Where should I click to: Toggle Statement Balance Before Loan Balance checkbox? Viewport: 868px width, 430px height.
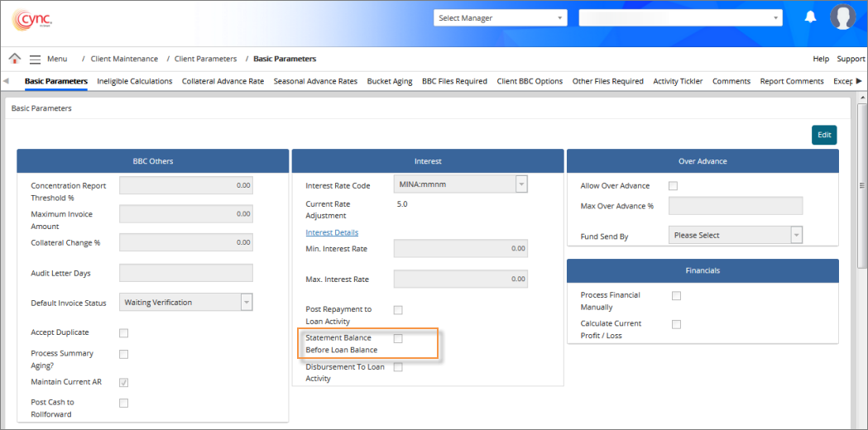398,338
